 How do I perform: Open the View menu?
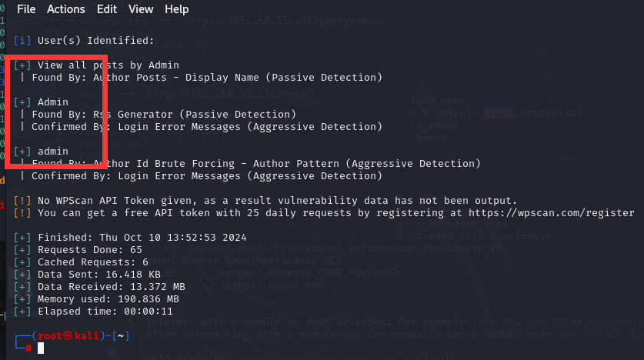click(x=141, y=9)
